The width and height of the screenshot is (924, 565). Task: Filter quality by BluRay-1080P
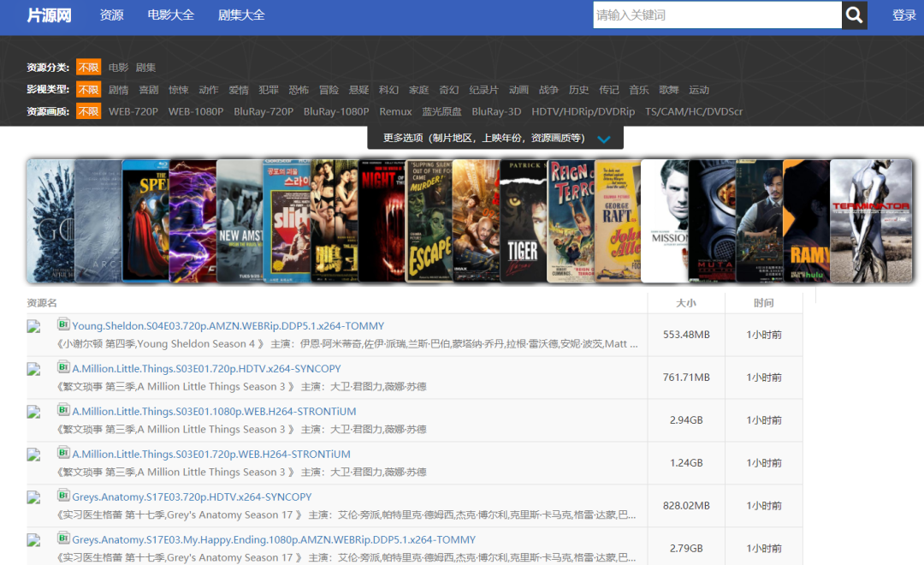tap(336, 111)
